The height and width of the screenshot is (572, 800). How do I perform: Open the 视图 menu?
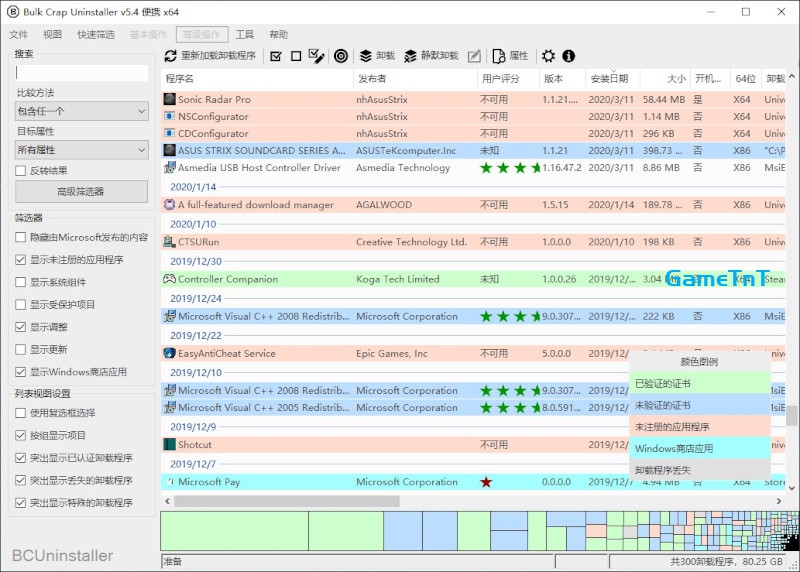pyautogui.click(x=52, y=34)
